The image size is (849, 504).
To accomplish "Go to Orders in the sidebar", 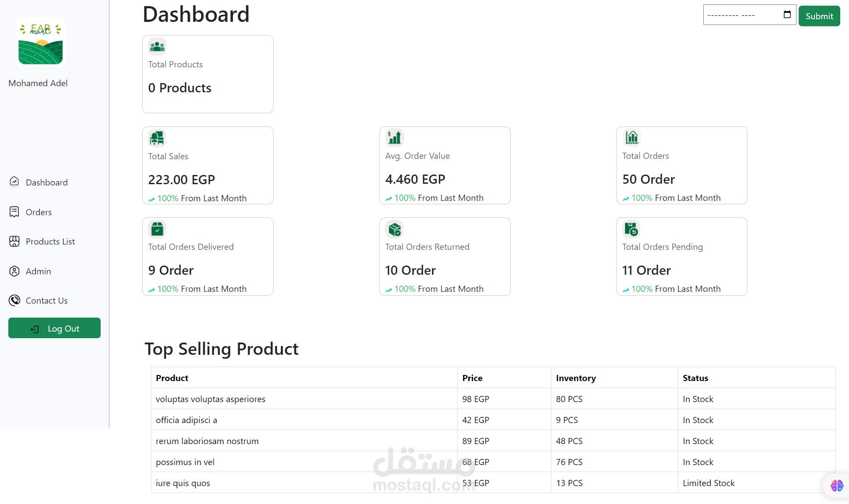I will pyautogui.click(x=39, y=212).
